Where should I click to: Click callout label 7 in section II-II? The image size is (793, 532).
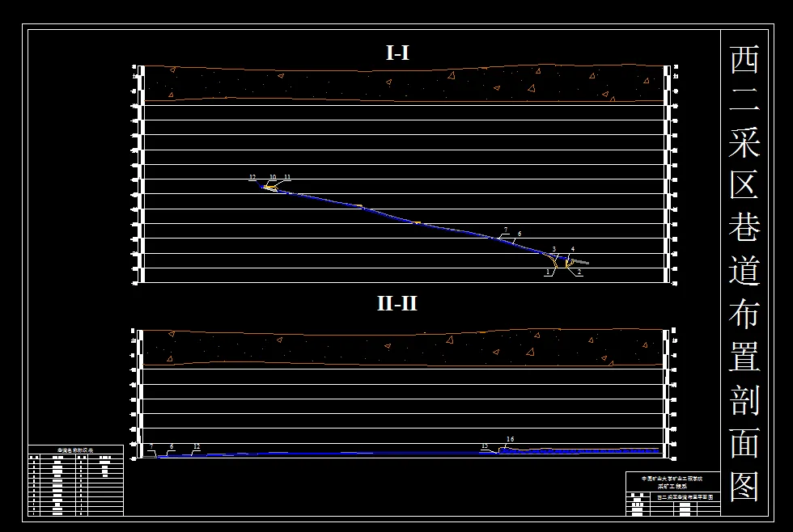tap(151, 446)
